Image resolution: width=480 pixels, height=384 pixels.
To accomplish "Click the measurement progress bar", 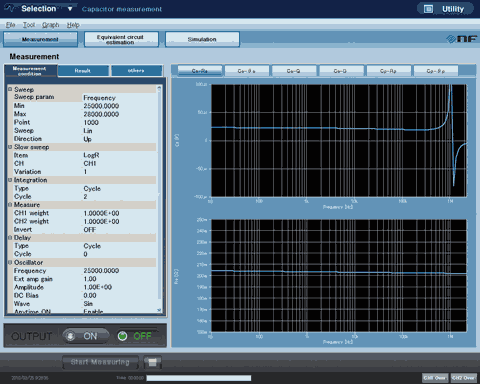I will [x=199, y=378].
